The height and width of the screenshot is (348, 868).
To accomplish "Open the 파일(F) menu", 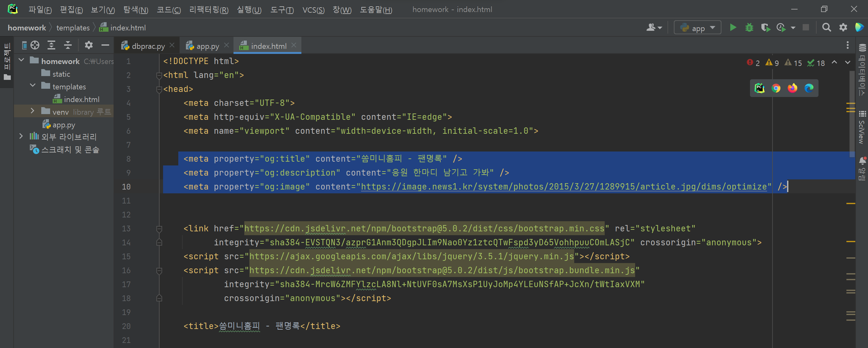I will 40,10.
